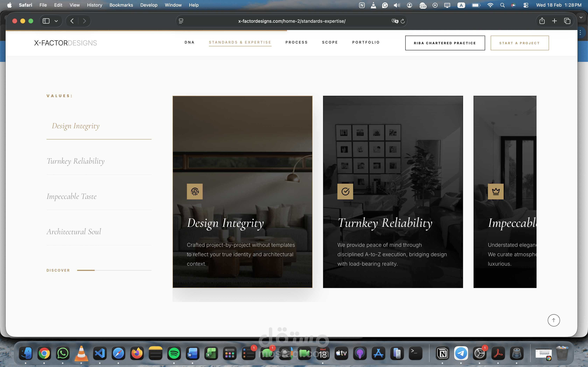
Task: Open macOS Control Center toggles
Action: [x=526, y=5]
